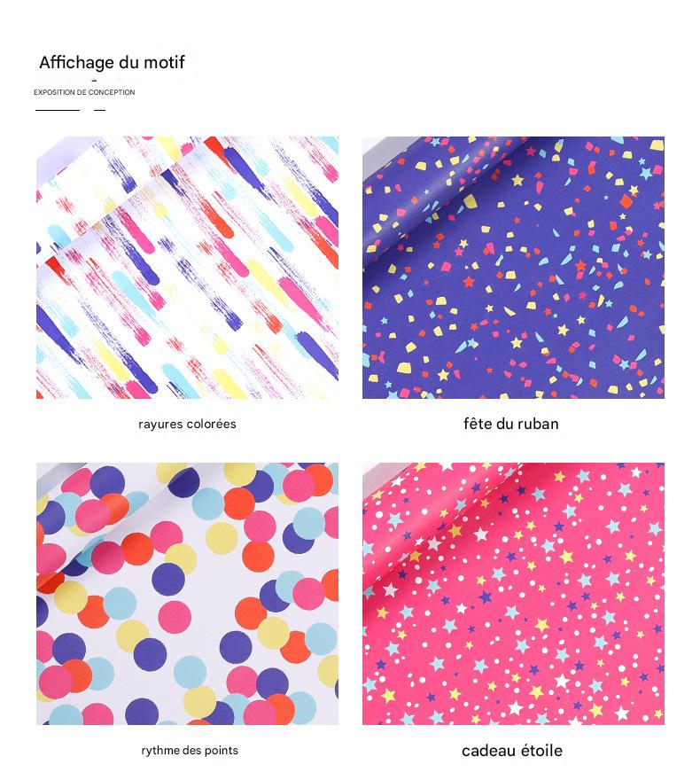The image size is (700, 780).
Task: Click the 'rythme des points' caption
Action: 190,750
